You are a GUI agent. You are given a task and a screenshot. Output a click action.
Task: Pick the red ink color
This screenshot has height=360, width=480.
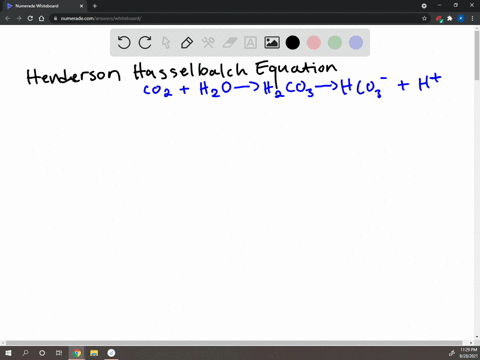(x=314, y=43)
